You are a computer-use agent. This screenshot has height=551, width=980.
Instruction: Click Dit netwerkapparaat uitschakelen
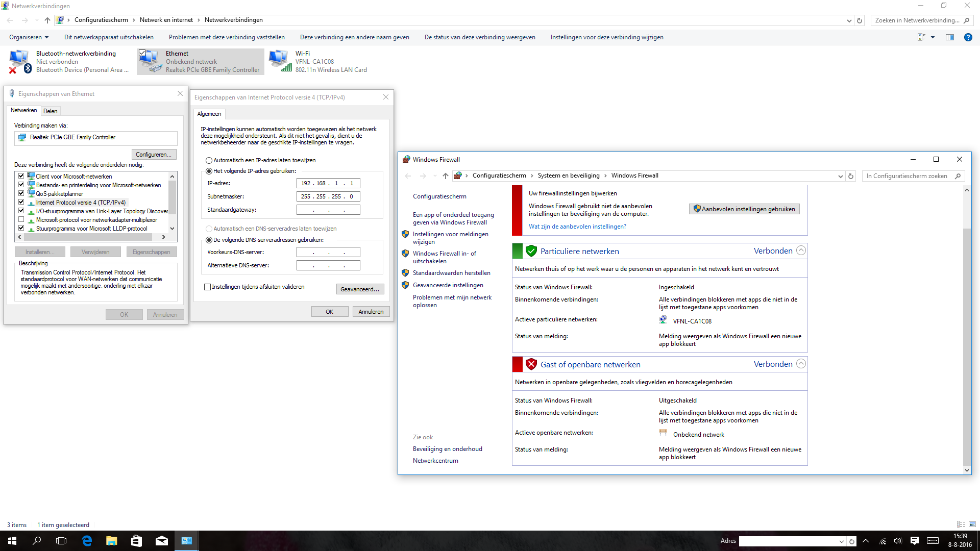[109, 37]
